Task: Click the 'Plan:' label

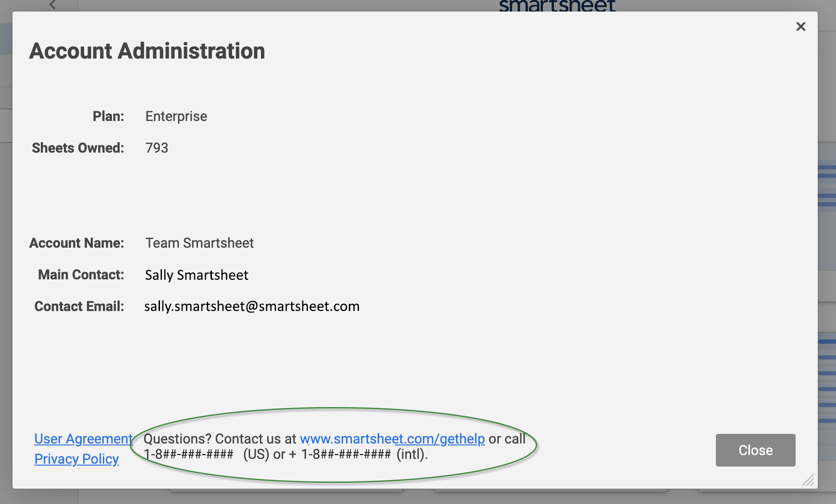Action: 108,116
